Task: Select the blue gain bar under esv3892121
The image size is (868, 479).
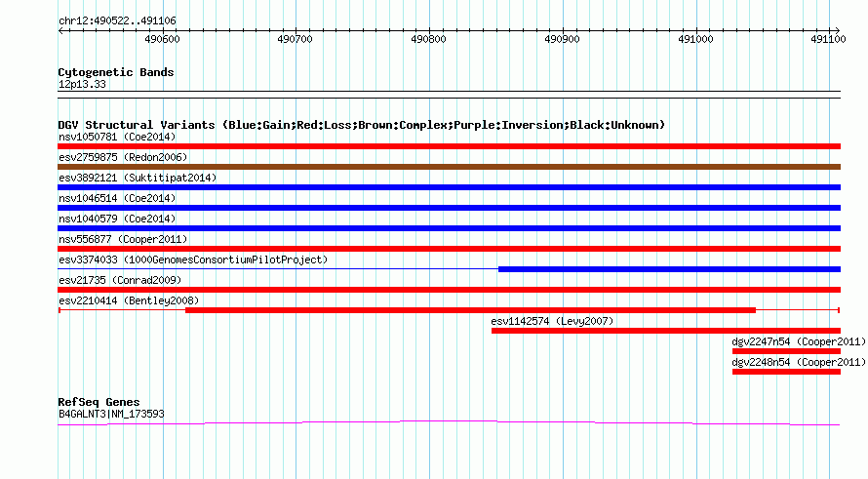Action: 449,187
